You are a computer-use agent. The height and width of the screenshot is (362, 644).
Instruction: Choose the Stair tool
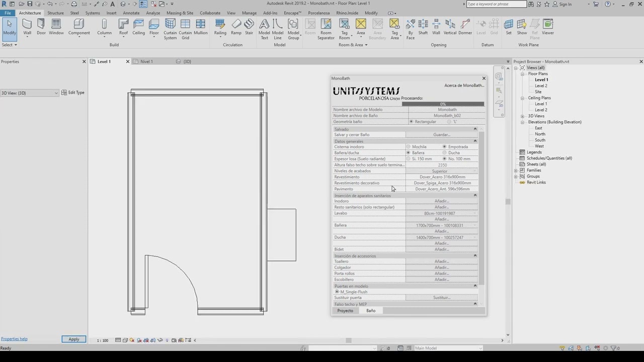pyautogui.click(x=249, y=27)
